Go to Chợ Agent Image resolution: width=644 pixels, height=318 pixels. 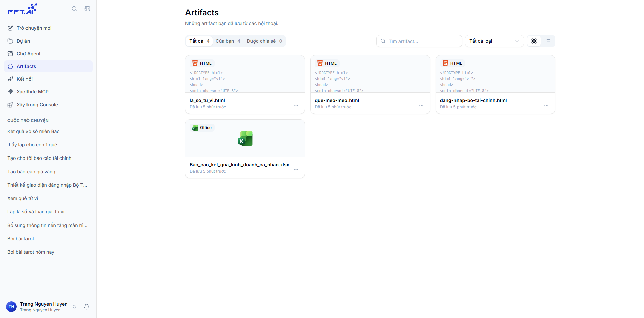click(x=48, y=54)
